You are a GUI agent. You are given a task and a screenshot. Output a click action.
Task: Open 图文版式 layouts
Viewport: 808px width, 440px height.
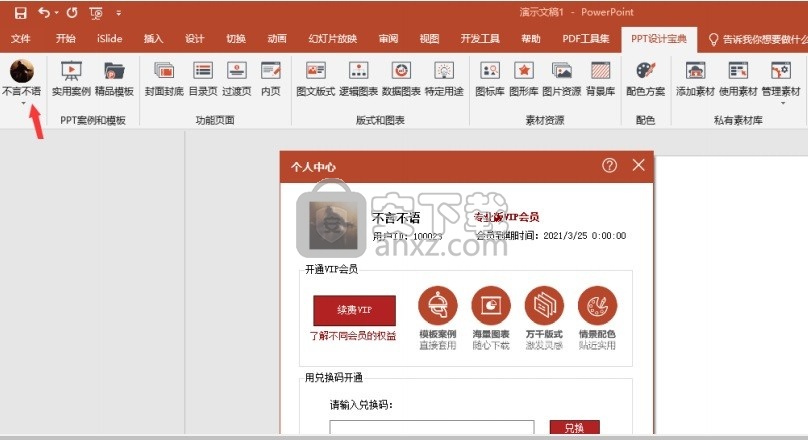click(x=315, y=79)
